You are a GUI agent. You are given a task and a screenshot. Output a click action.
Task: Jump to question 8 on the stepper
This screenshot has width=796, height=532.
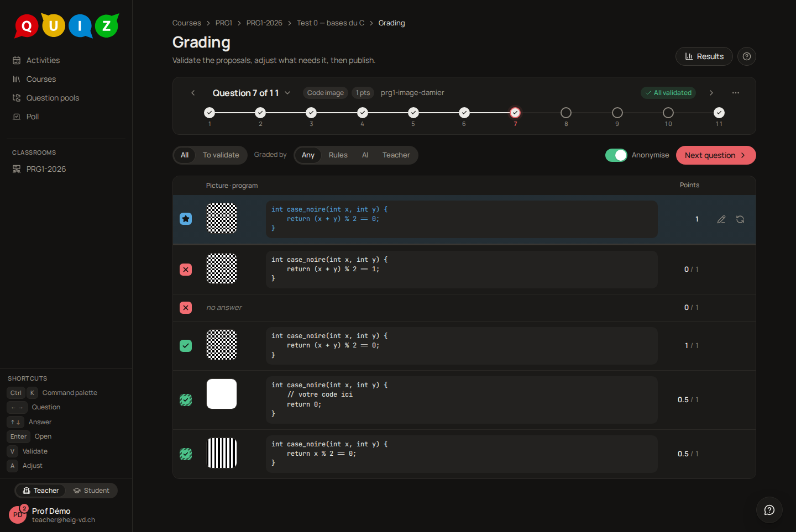point(566,113)
